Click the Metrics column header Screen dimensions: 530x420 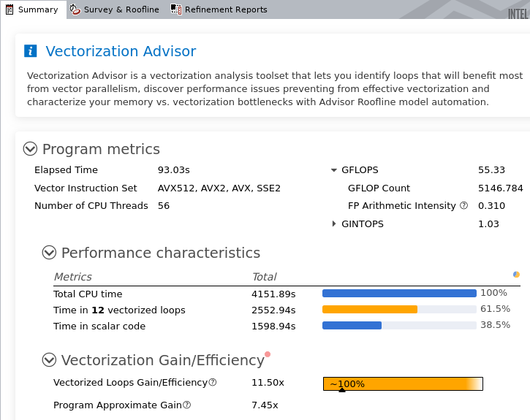pos(73,277)
